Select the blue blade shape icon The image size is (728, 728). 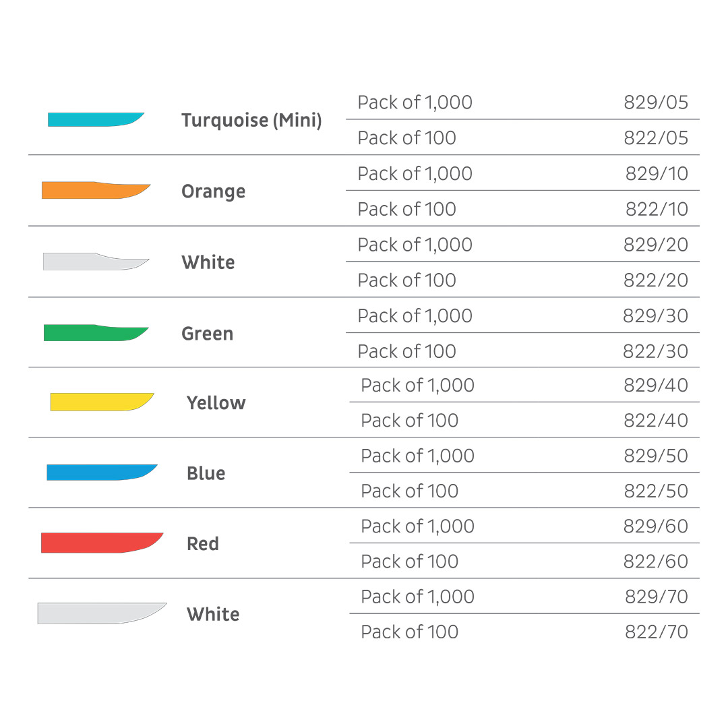pyautogui.click(x=101, y=472)
